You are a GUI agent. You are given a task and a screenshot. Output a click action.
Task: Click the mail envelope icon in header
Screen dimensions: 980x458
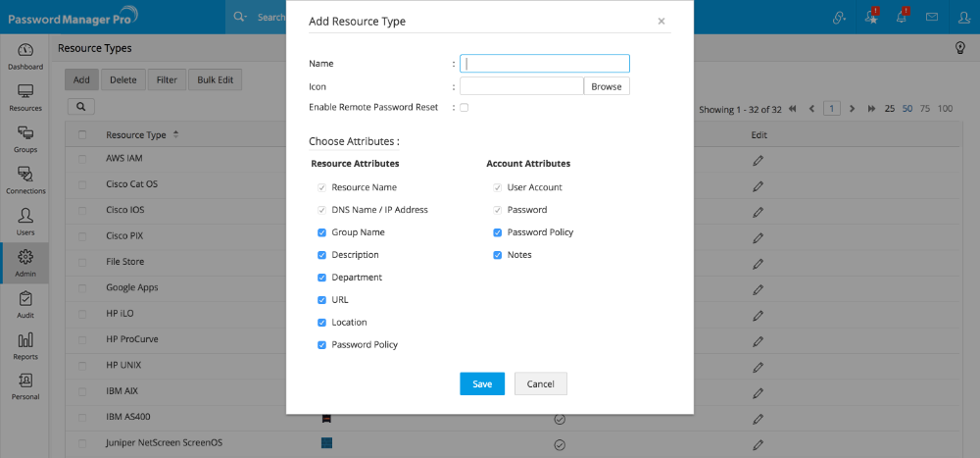(932, 17)
